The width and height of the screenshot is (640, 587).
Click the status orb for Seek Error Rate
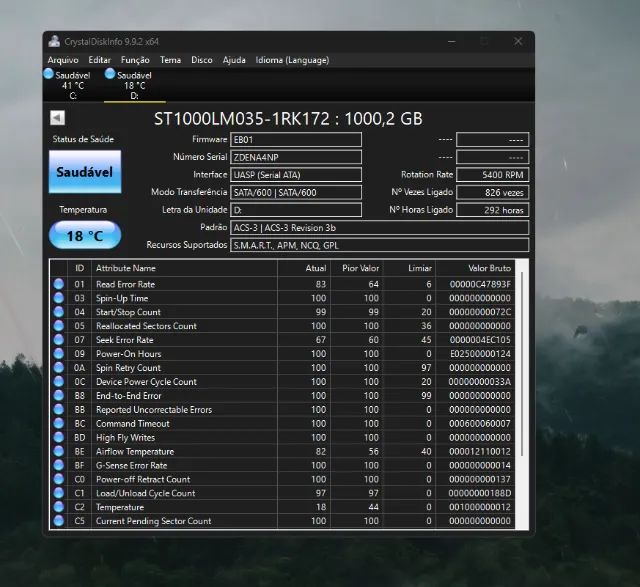pyautogui.click(x=59, y=340)
